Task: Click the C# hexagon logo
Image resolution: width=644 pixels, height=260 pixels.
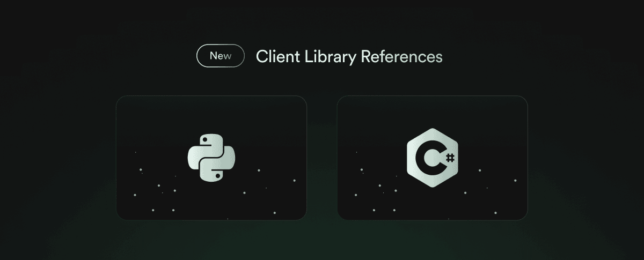Action: point(433,158)
